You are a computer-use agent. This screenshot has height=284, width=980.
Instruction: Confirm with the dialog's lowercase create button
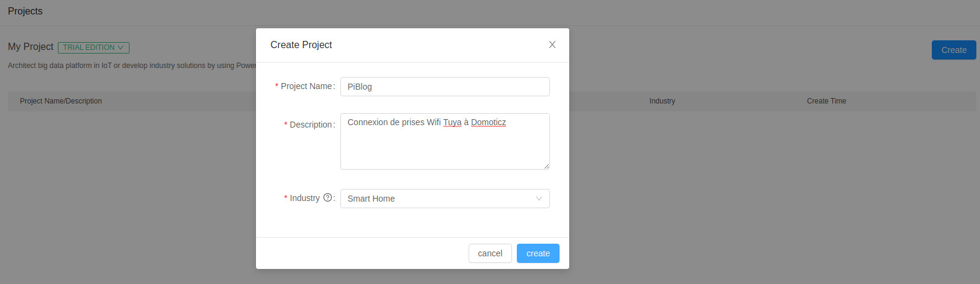tap(538, 253)
